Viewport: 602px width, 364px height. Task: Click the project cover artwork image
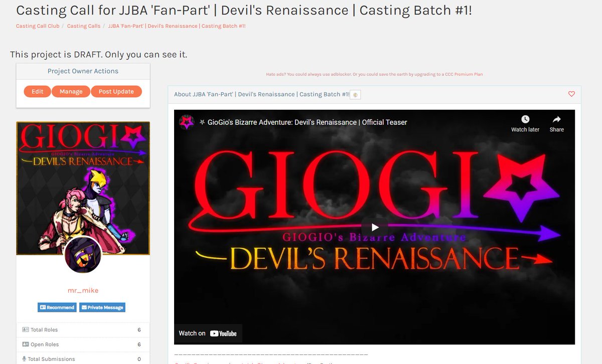point(83,188)
